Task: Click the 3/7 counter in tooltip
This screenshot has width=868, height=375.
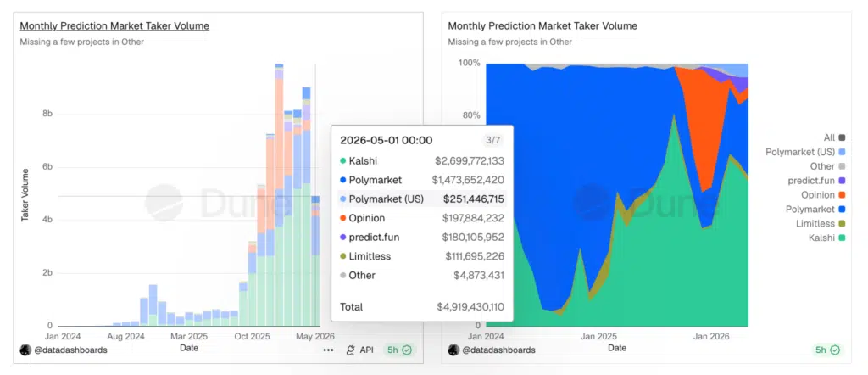Action: coord(493,140)
